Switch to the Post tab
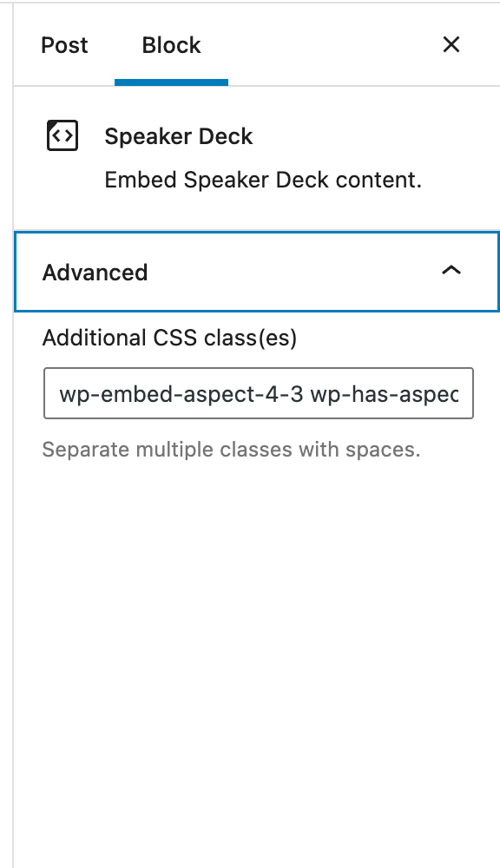Viewport: 500px width, 868px height. tap(64, 45)
